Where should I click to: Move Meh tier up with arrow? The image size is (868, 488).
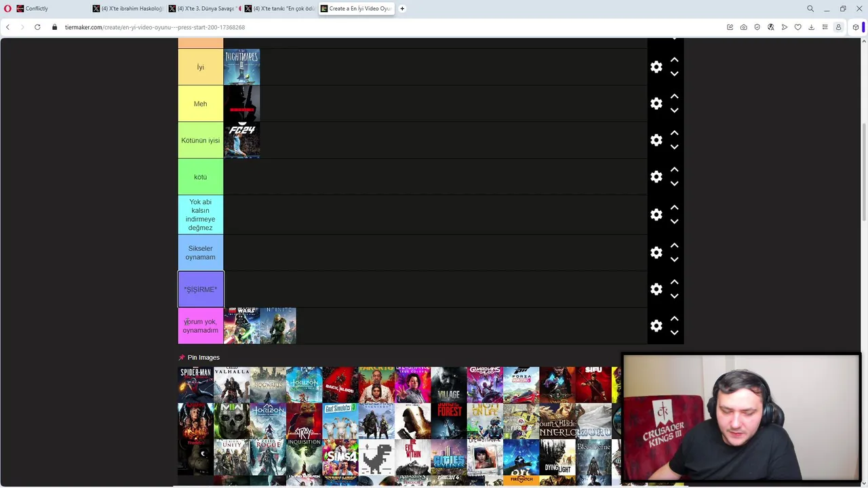pyautogui.click(x=674, y=96)
